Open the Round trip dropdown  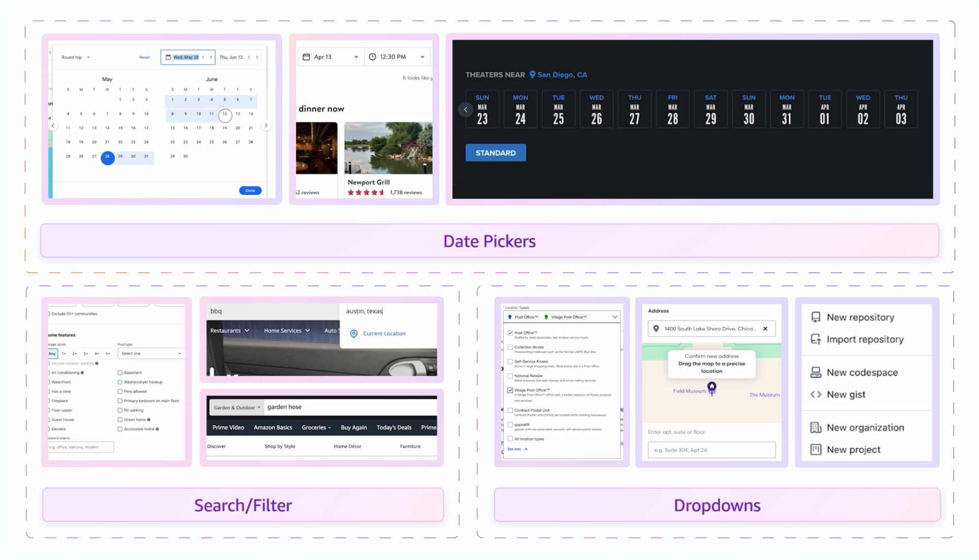tap(76, 57)
